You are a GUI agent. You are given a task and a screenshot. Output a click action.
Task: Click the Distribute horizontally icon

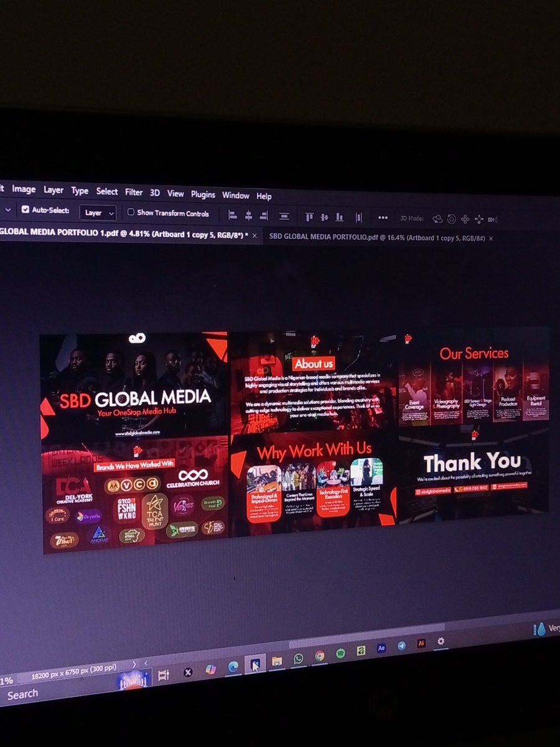pyautogui.click(x=358, y=217)
